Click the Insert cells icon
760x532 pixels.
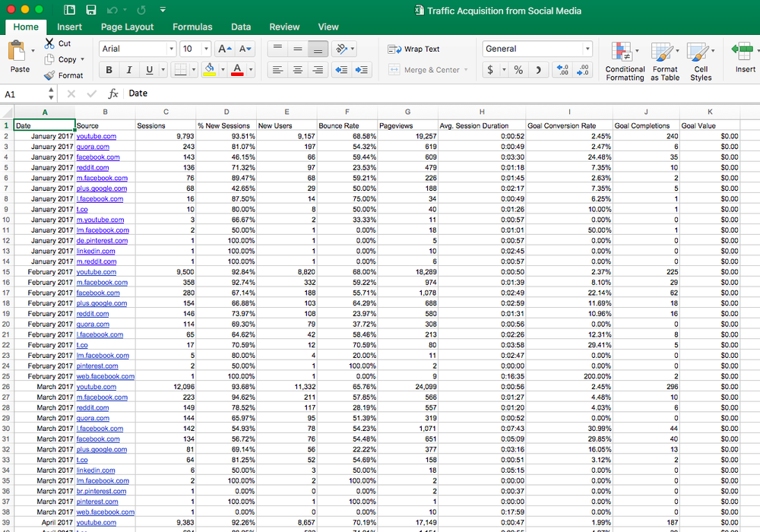(742, 51)
